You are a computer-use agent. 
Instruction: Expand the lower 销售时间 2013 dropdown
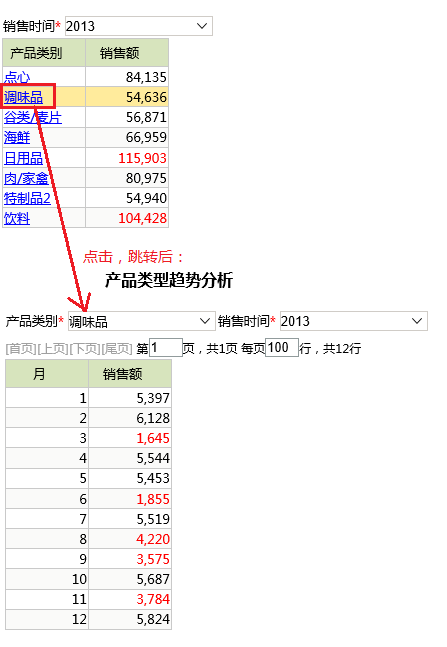tap(354, 321)
